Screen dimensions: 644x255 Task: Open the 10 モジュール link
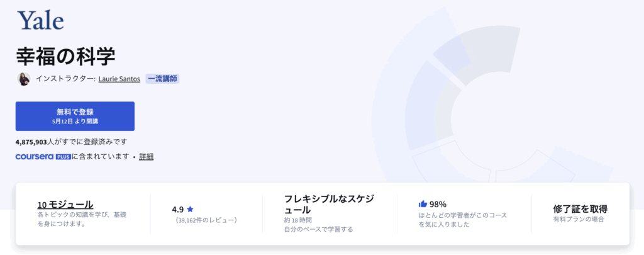[x=65, y=205]
